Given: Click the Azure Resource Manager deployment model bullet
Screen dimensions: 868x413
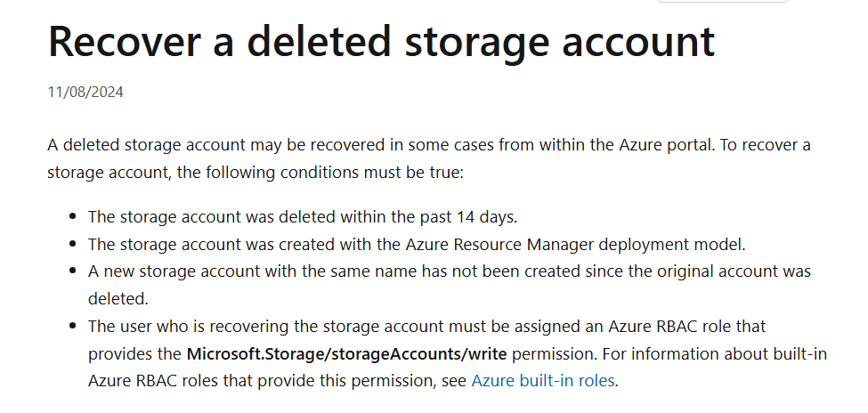Looking at the screenshot, I should 417,244.
